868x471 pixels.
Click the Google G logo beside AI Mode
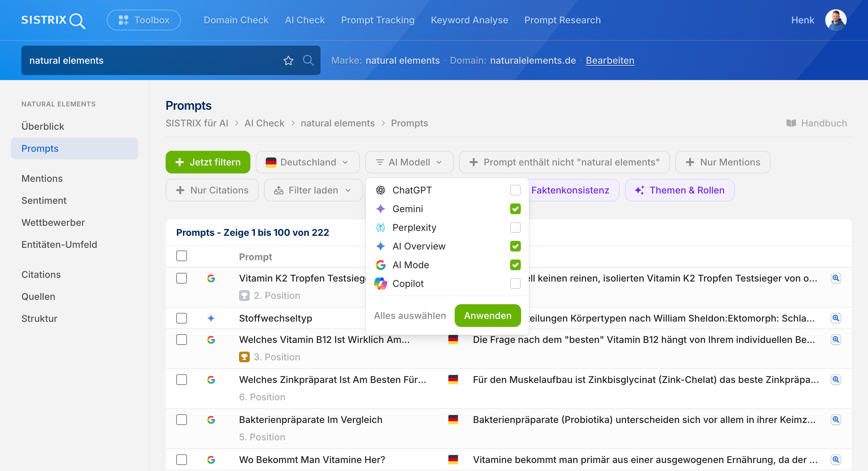(x=381, y=265)
